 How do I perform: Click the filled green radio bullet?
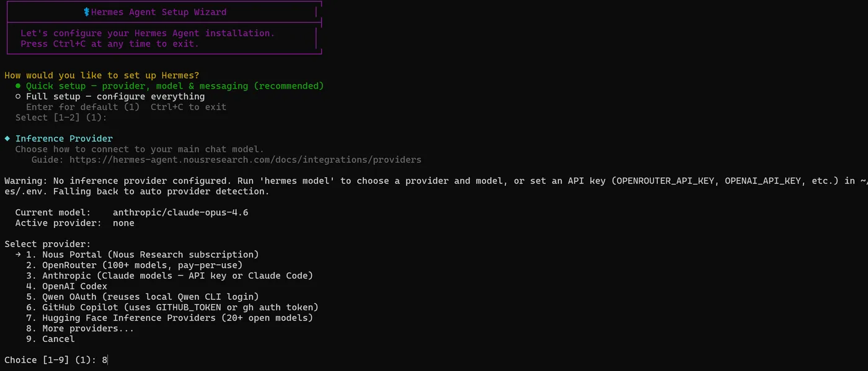pyautogui.click(x=19, y=86)
